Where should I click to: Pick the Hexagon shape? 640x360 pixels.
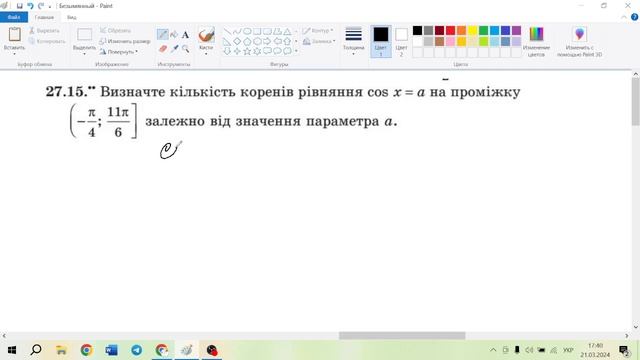[257, 41]
